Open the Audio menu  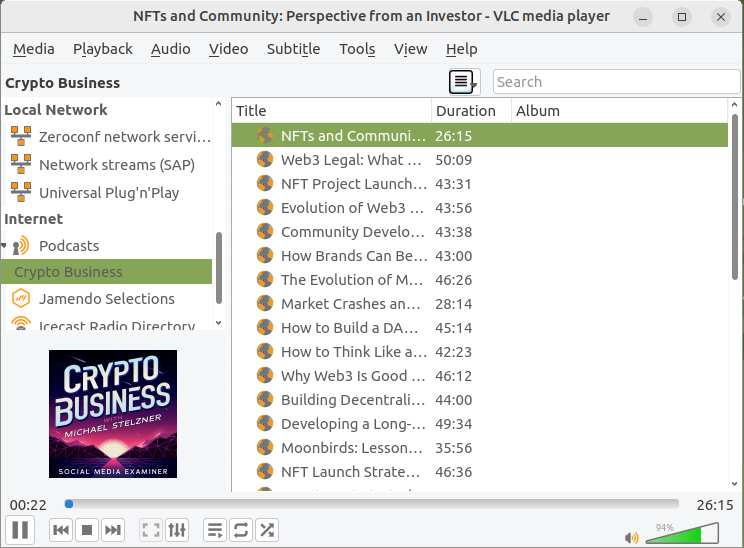click(171, 49)
